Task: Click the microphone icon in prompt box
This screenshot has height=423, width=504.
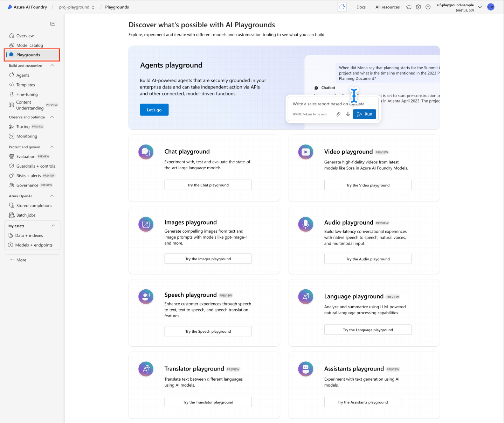Action: pyautogui.click(x=348, y=114)
